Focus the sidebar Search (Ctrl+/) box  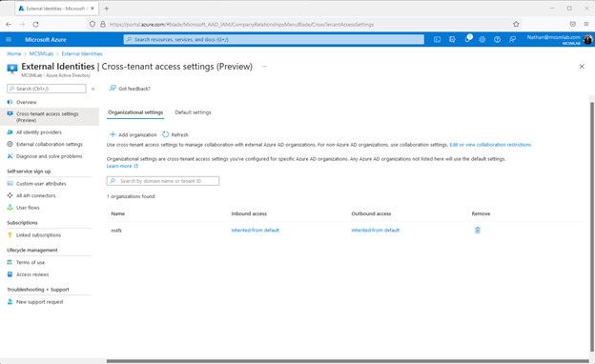pos(47,89)
